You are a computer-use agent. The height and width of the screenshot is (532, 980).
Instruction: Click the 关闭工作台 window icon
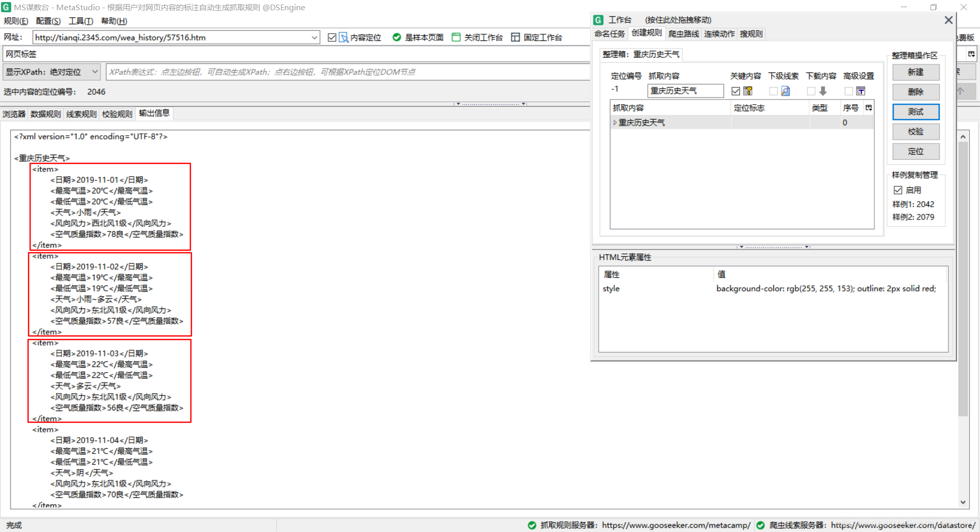(x=456, y=37)
